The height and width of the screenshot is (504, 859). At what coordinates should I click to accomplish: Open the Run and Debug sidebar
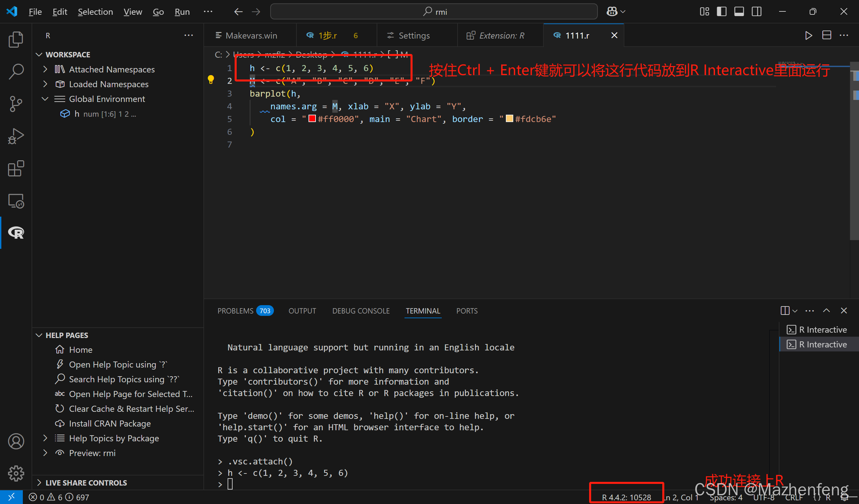(16, 136)
